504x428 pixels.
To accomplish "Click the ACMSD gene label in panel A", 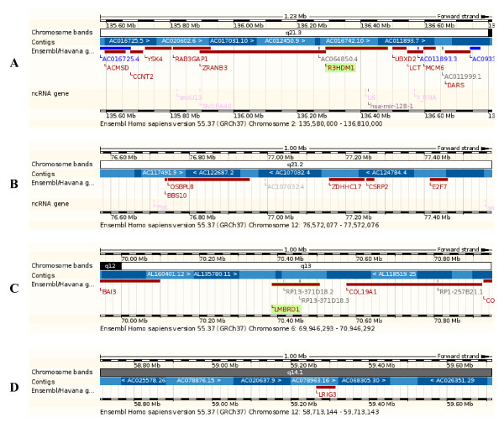I will pyautogui.click(x=118, y=68).
